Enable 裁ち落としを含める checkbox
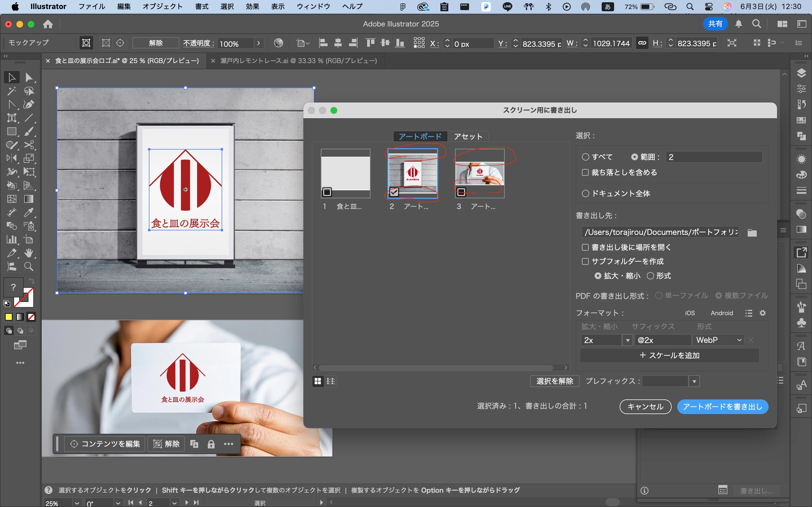 pos(586,172)
